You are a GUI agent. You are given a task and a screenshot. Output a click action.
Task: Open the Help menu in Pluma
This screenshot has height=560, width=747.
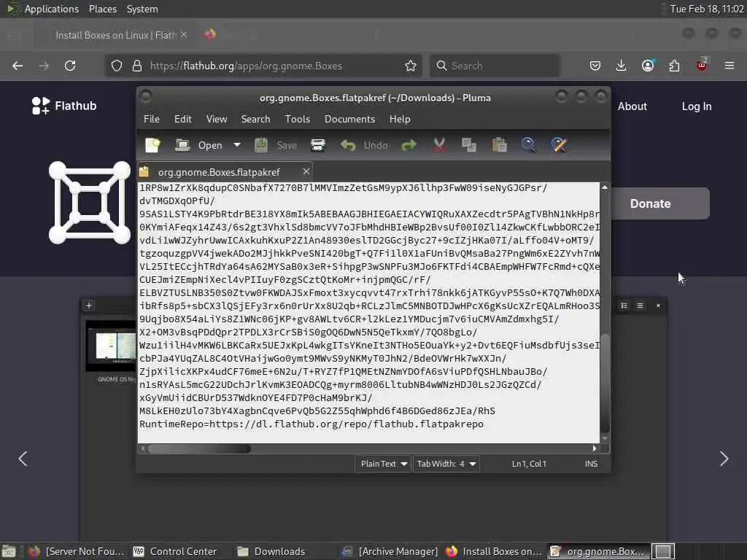[399, 119]
